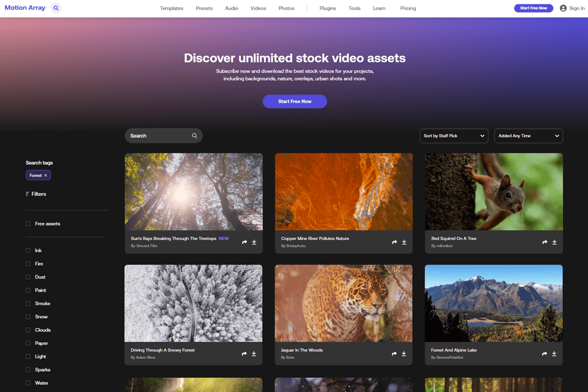Download Copper Mine River Pollutes Nature video

(x=404, y=242)
